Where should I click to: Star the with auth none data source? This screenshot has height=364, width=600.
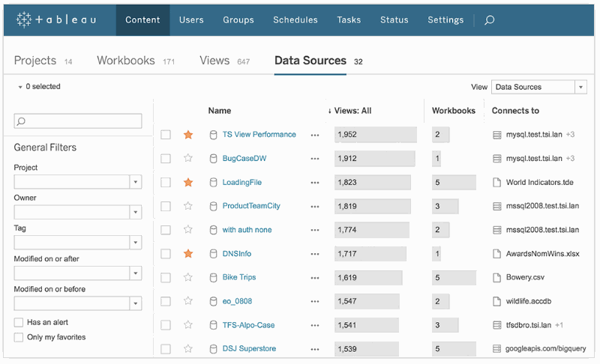coord(188,229)
